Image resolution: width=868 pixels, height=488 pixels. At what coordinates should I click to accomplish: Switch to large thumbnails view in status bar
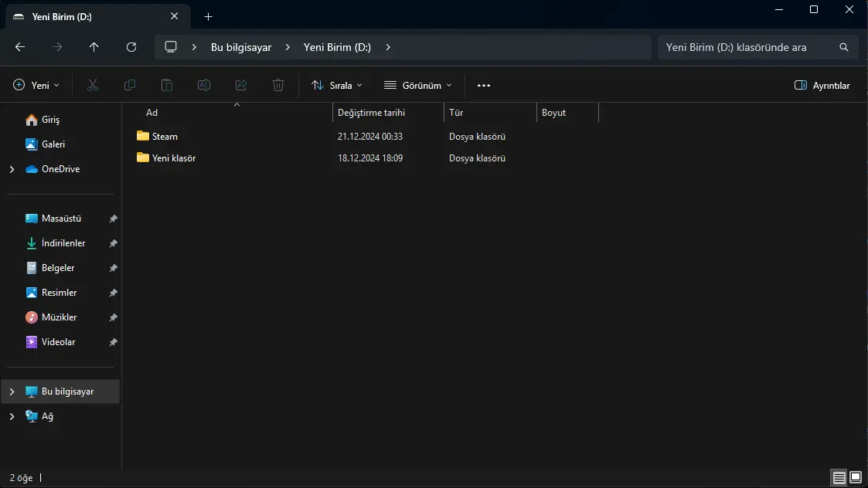pos(856,477)
